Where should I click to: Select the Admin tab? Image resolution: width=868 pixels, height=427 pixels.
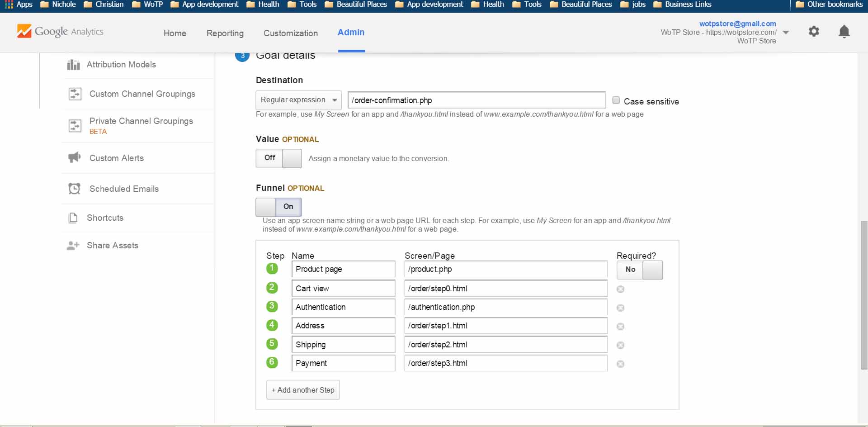[351, 33]
